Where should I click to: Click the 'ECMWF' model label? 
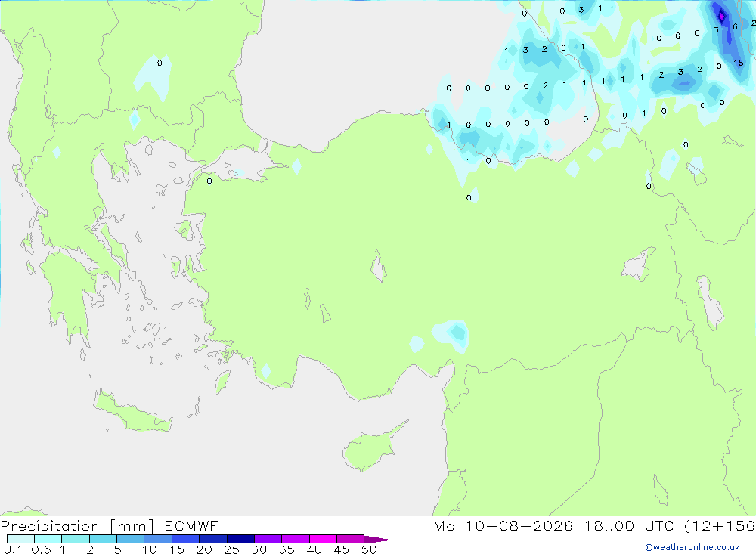pos(191,525)
